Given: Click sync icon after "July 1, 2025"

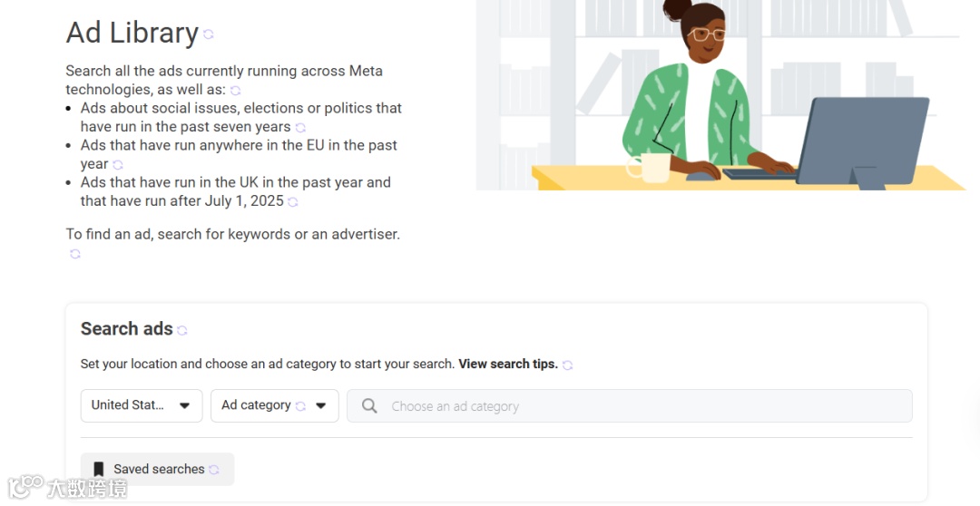Looking at the screenshot, I should pyautogui.click(x=293, y=202).
